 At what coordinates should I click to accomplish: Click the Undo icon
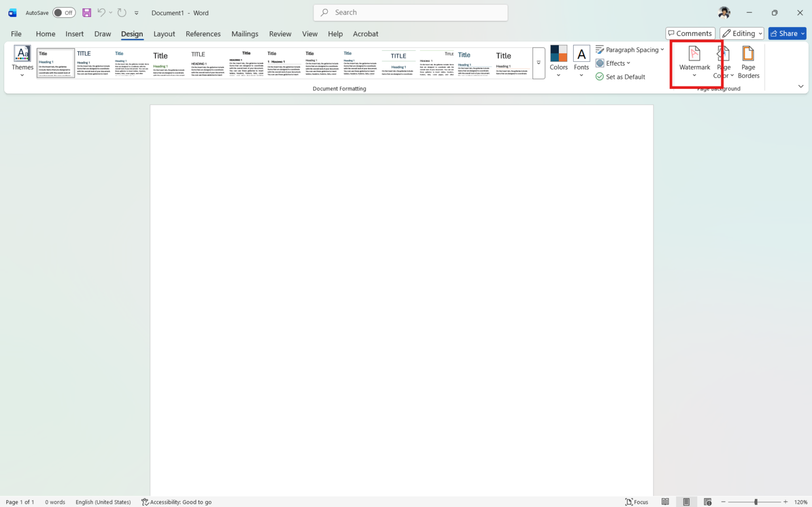(101, 13)
